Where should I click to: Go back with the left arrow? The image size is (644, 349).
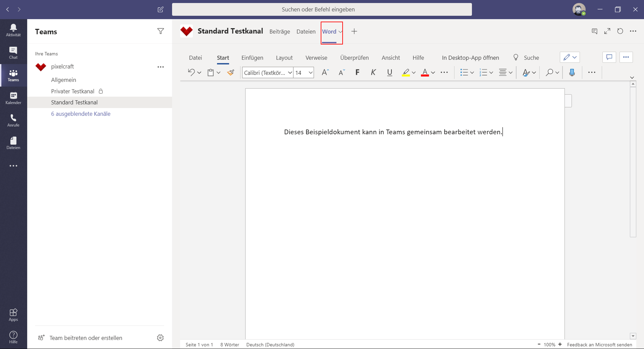coord(8,9)
